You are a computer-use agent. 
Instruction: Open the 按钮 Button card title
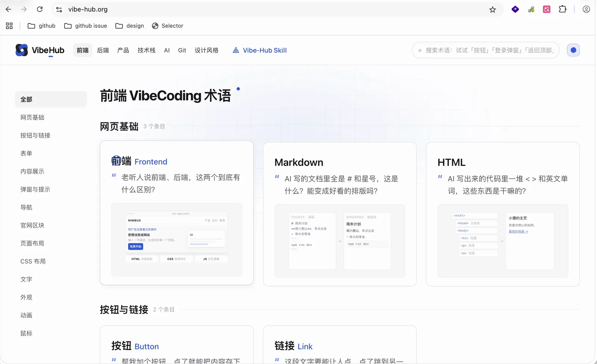pos(135,346)
